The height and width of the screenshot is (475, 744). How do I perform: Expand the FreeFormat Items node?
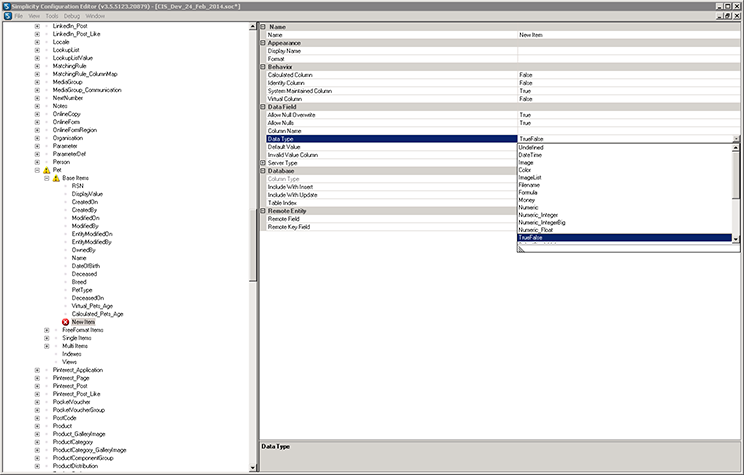pos(46,330)
